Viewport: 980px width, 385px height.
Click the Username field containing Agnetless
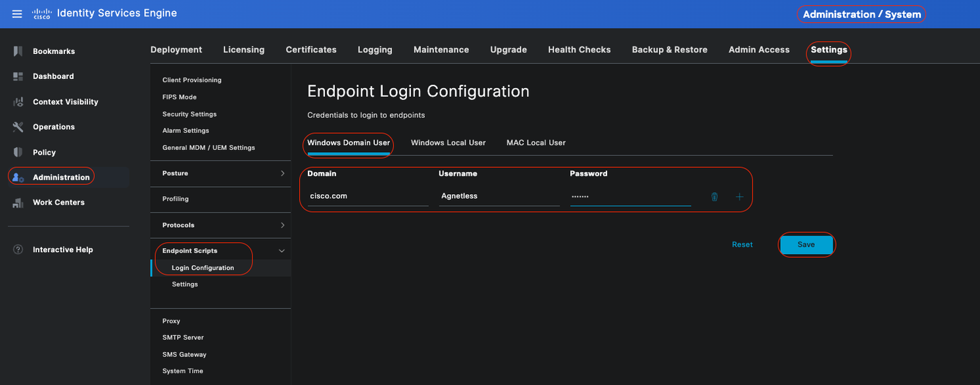[499, 196]
